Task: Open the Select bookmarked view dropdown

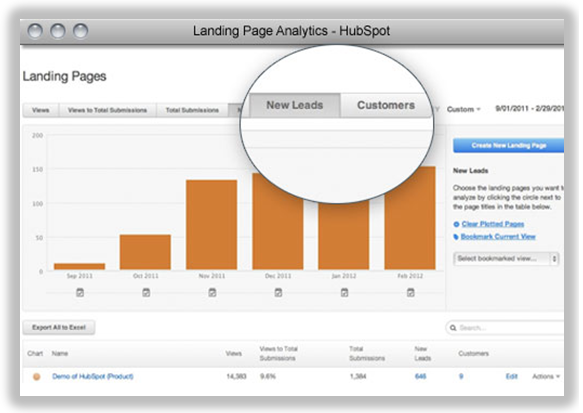Action: click(506, 259)
